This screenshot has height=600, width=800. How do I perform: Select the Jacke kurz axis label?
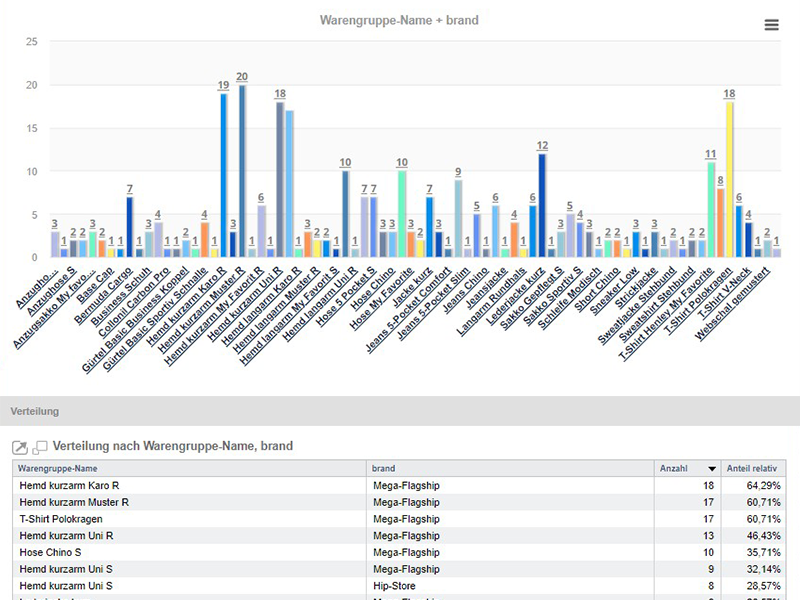click(x=412, y=287)
